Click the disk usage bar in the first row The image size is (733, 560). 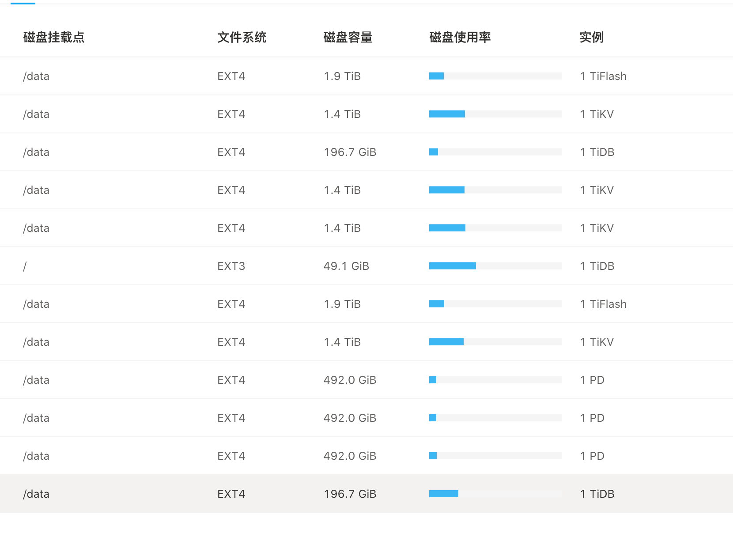pyautogui.click(x=495, y=76)
